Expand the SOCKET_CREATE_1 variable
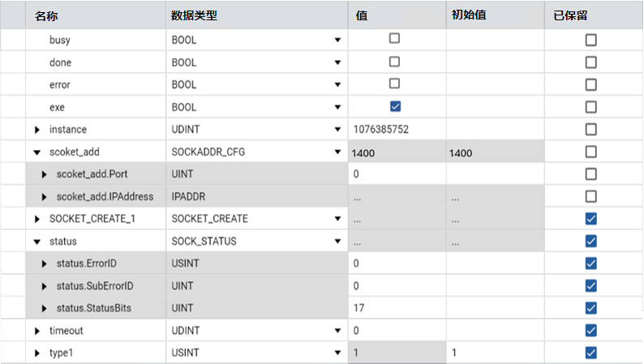The height and width of the screenshot is (364, 644). pos(37,219)
